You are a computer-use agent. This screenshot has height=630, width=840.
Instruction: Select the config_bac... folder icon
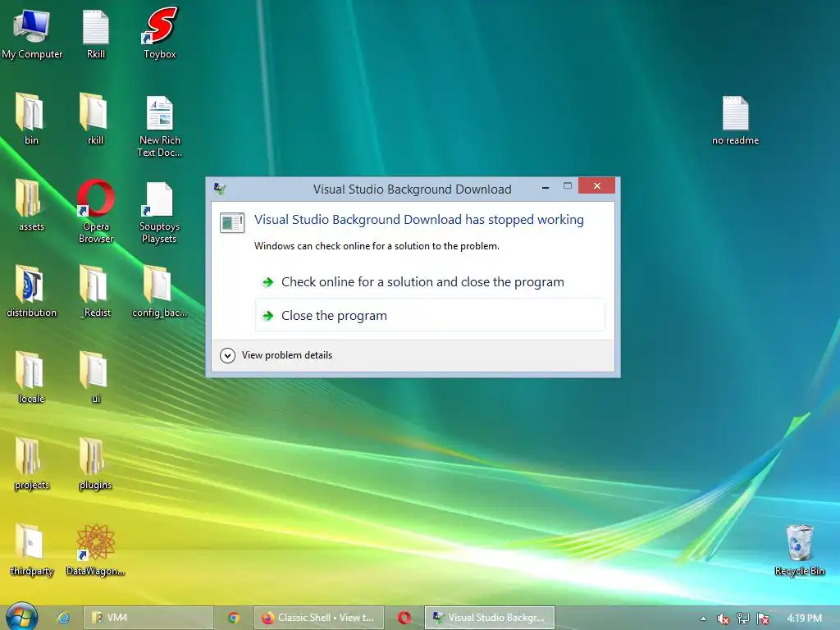coord(160,291)
